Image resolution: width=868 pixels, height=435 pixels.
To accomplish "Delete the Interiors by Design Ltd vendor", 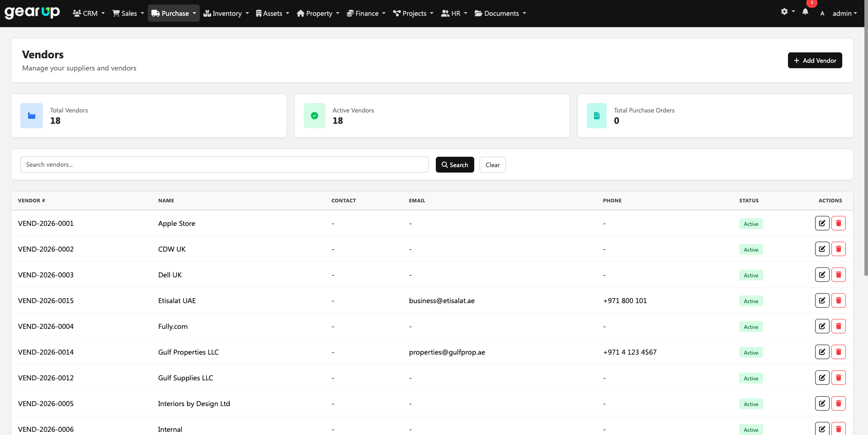I will [838, 403].
